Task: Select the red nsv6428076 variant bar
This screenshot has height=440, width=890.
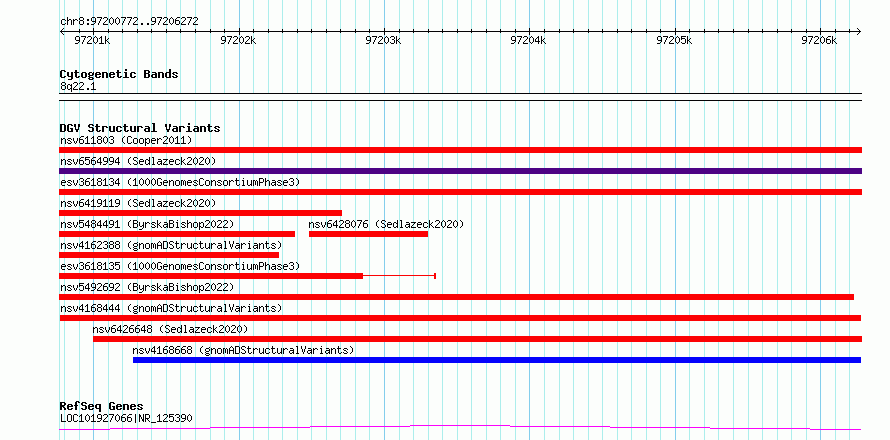Action: (368, 234)
